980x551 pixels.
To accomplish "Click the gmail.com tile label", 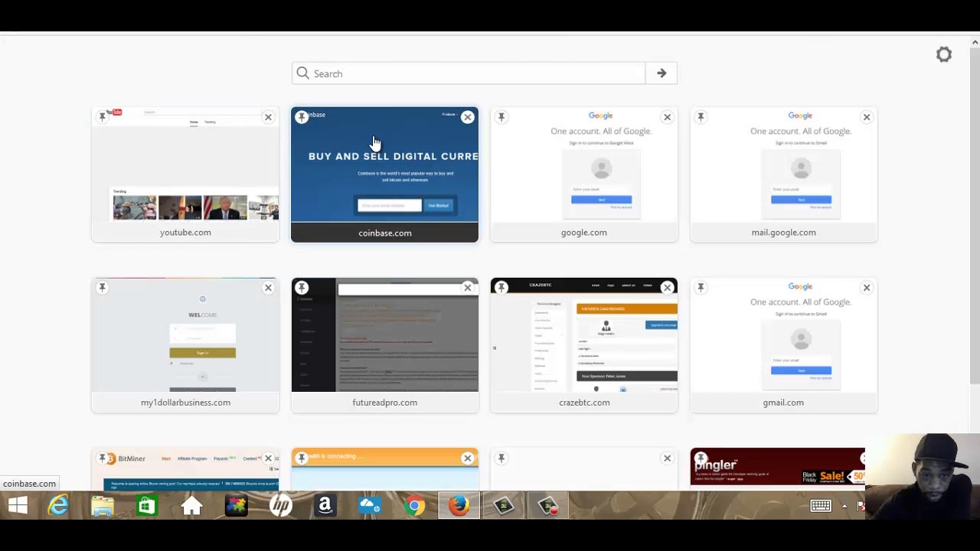I will coord(783,402).
